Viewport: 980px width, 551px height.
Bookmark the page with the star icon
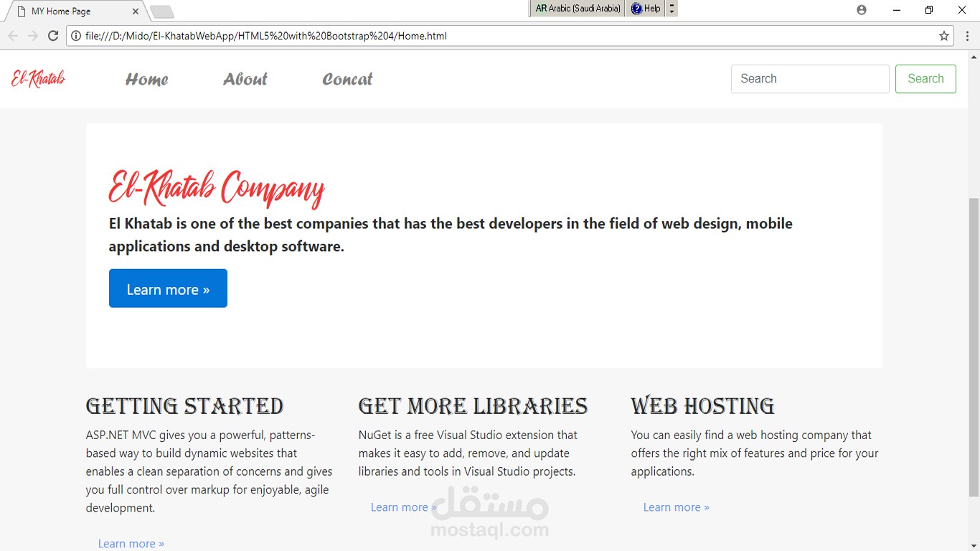pyautogui.click(x=944, y=36)
